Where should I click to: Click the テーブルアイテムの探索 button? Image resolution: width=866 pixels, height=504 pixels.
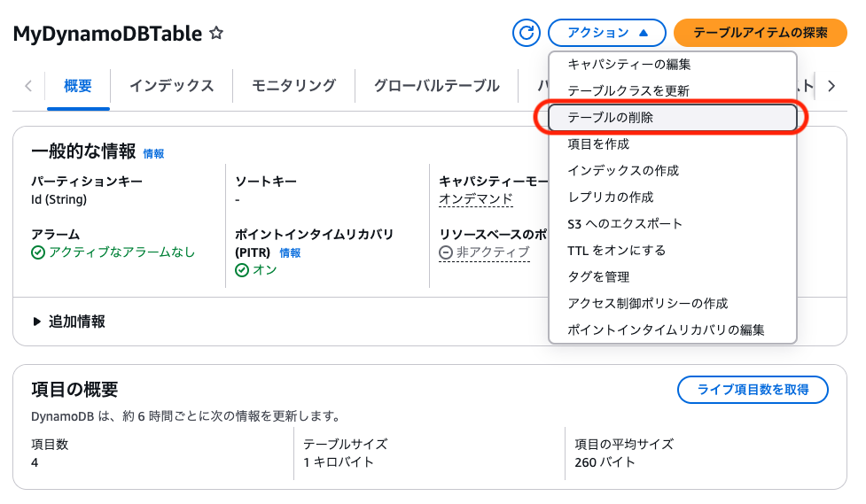coord(760,33)
